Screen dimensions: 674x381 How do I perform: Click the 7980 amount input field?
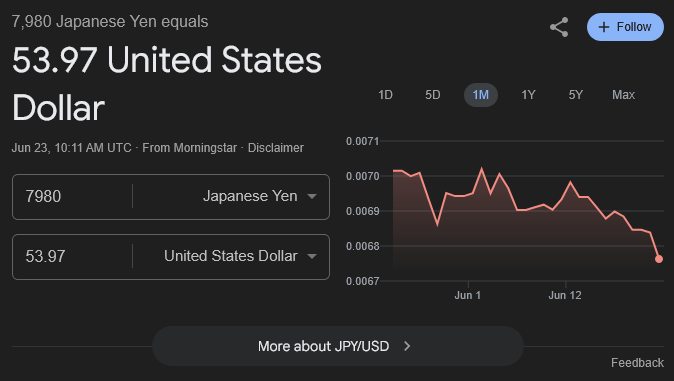click(x=72, y=197)
